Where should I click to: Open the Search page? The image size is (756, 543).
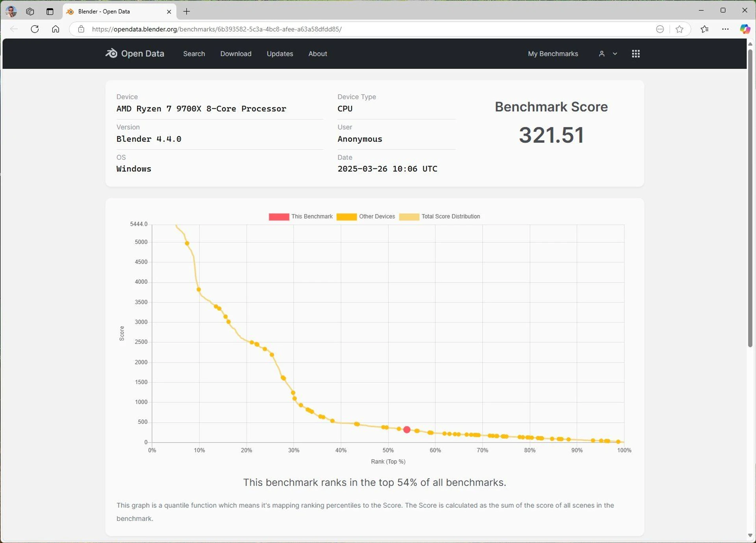pyautogui.click(x=194, y=54)
